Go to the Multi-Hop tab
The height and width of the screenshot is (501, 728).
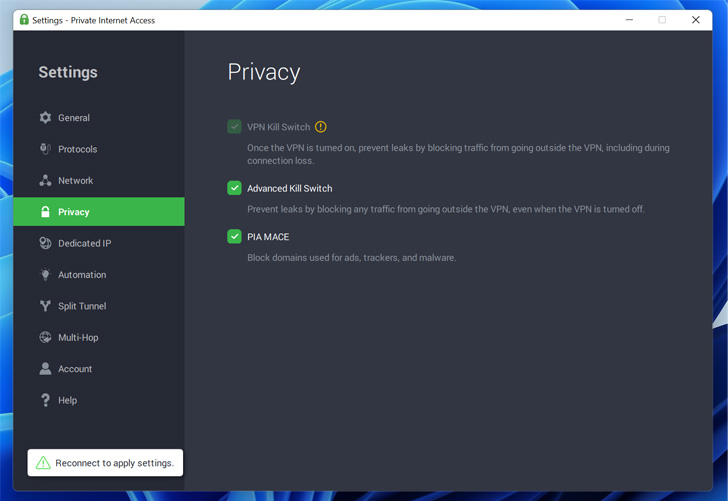coord(99,338)
